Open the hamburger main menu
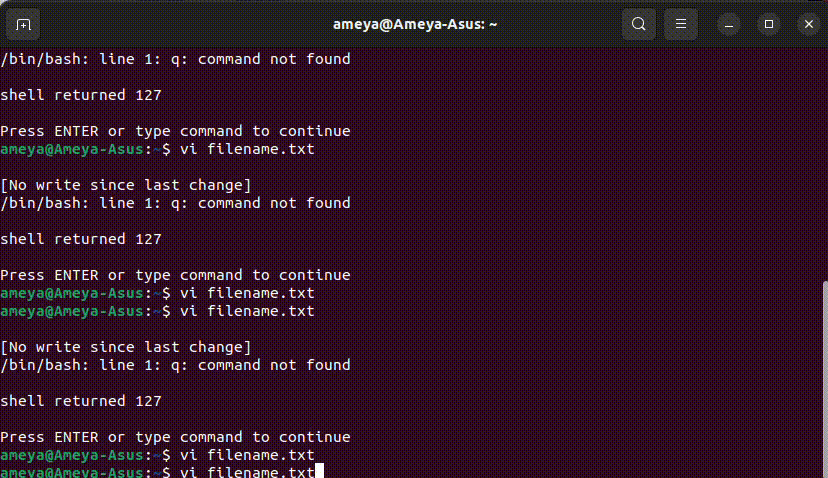 pos(681,24)
